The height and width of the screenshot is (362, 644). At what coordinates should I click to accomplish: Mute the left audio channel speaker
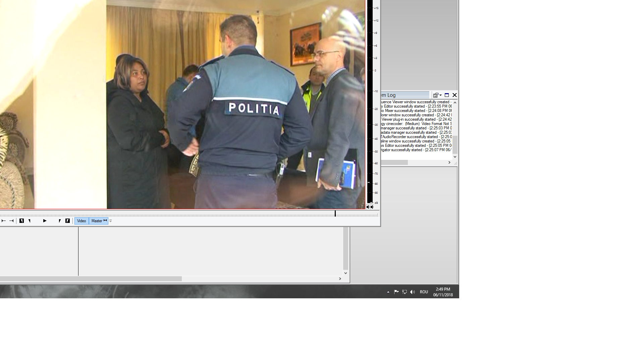pos(368,207)
